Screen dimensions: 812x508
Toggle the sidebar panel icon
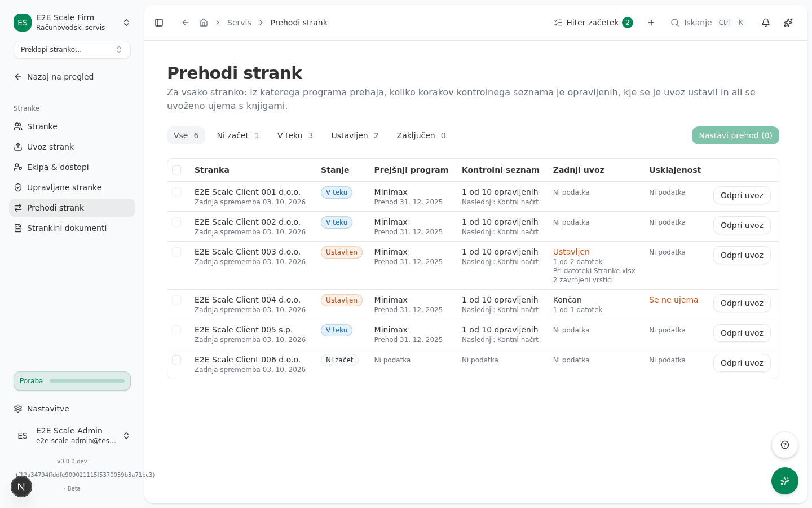(159, 23)
